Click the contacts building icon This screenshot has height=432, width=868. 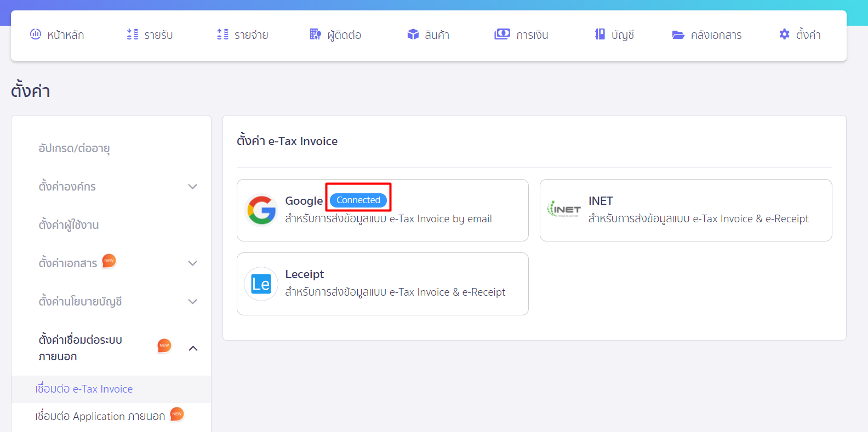(x=315, y=34)
